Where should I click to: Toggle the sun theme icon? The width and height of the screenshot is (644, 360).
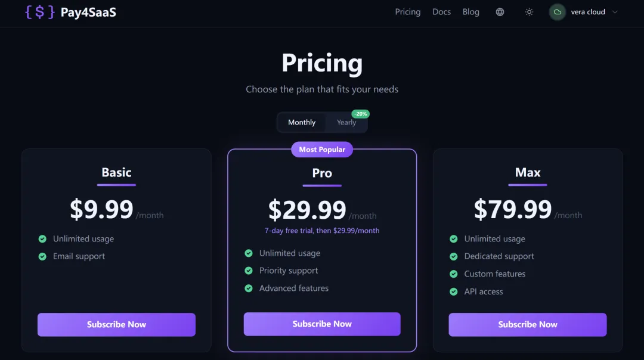[x=529, y=12]
